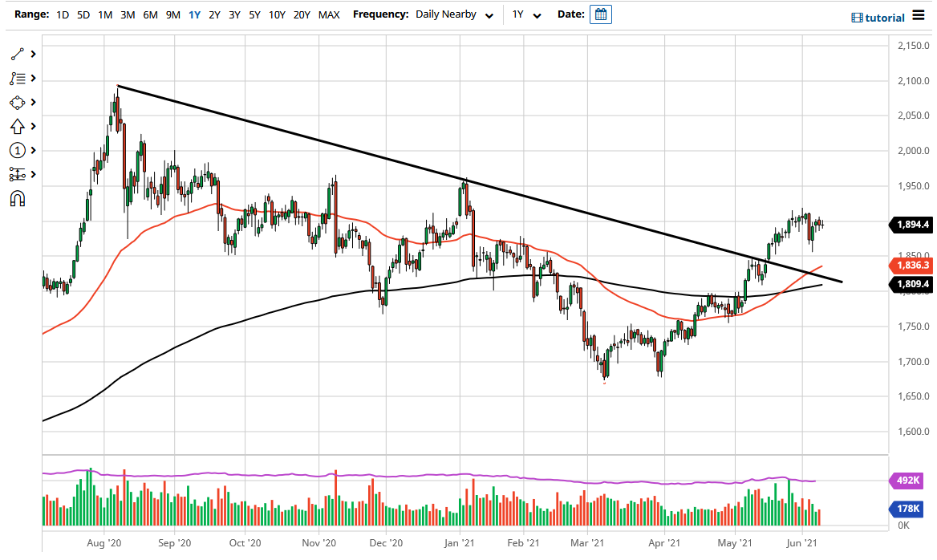This screenshot has width=937, height=560.
Task: Open the date picker calendar
Action: pos(601,14)
